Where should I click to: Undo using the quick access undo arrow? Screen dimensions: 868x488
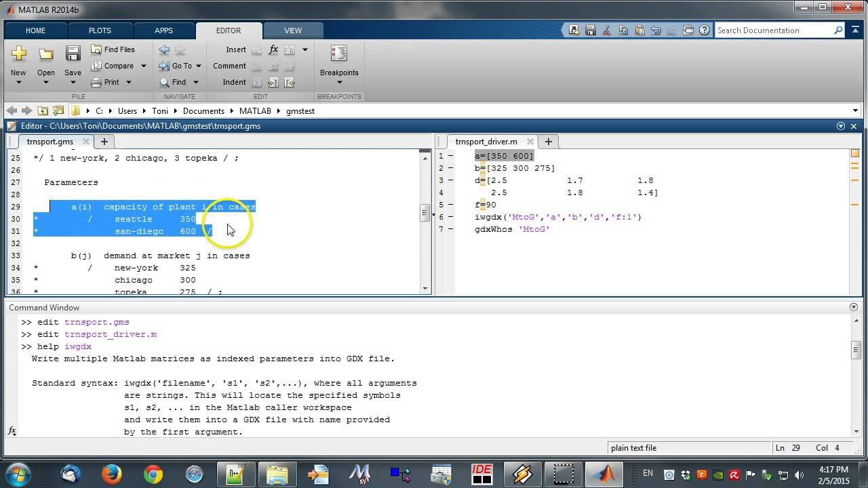coord(655,30)
